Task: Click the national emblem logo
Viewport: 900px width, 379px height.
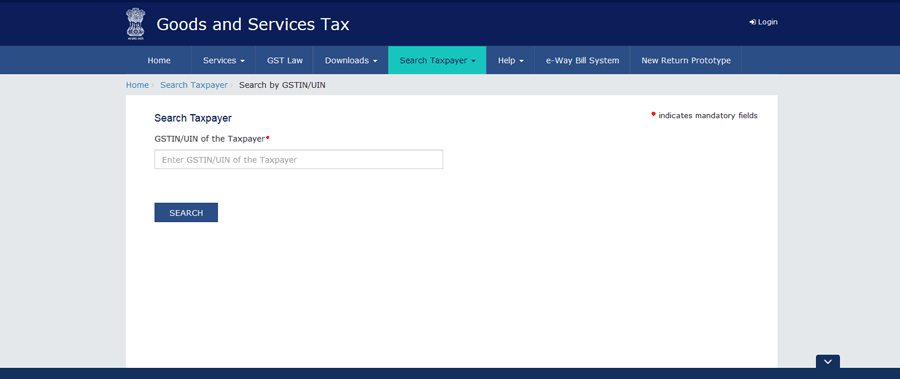Action: pyautogui.click(x=135, y=24)
